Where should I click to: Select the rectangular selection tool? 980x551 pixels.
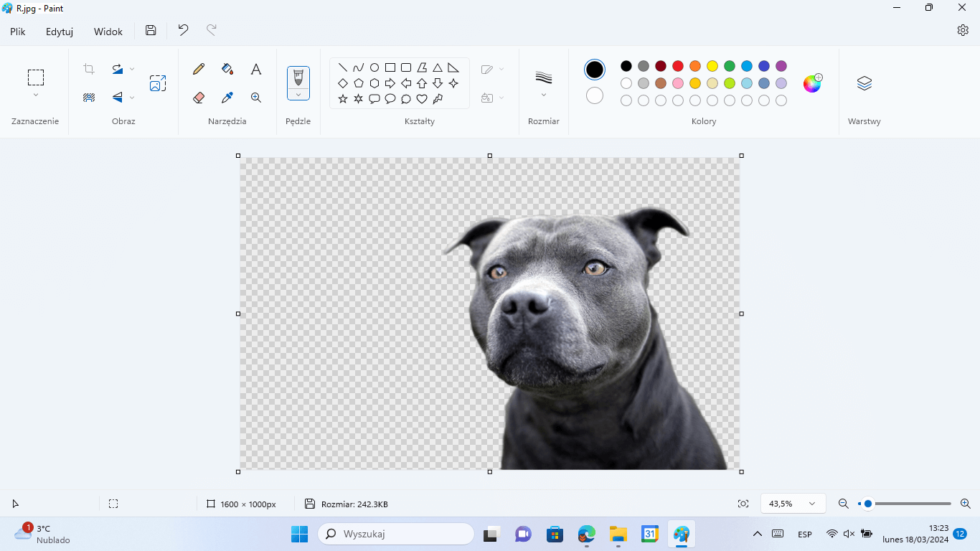(36, 77)
